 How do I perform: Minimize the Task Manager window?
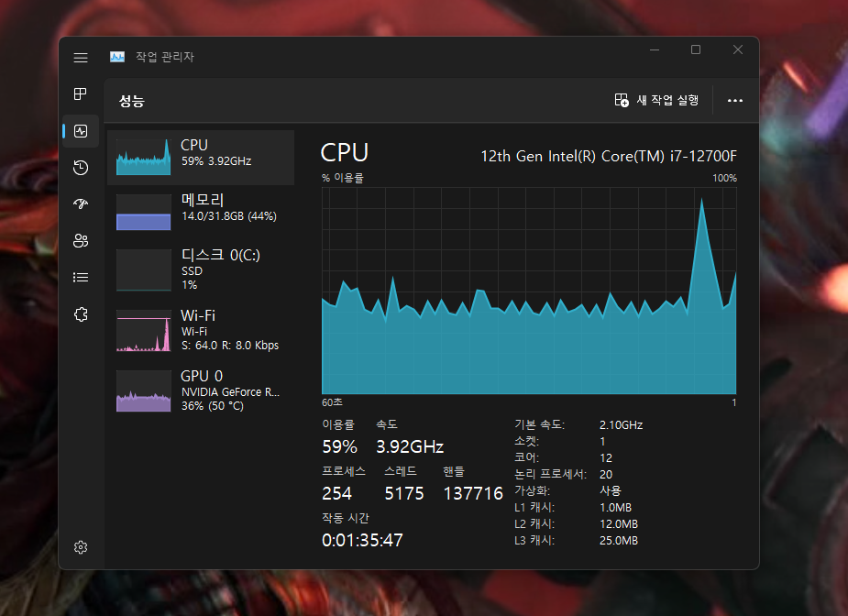(655, 49)
